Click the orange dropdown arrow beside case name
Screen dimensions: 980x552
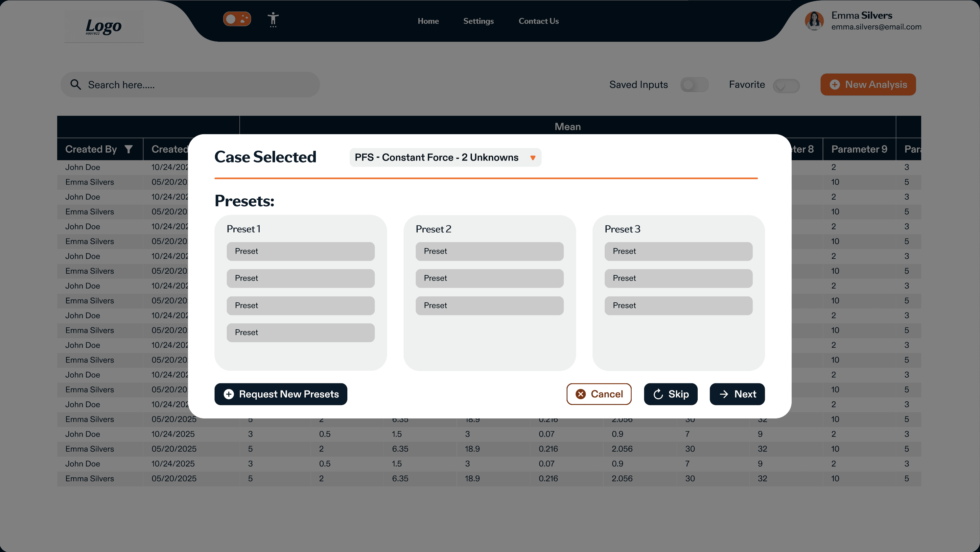click(x=533, y=158)
